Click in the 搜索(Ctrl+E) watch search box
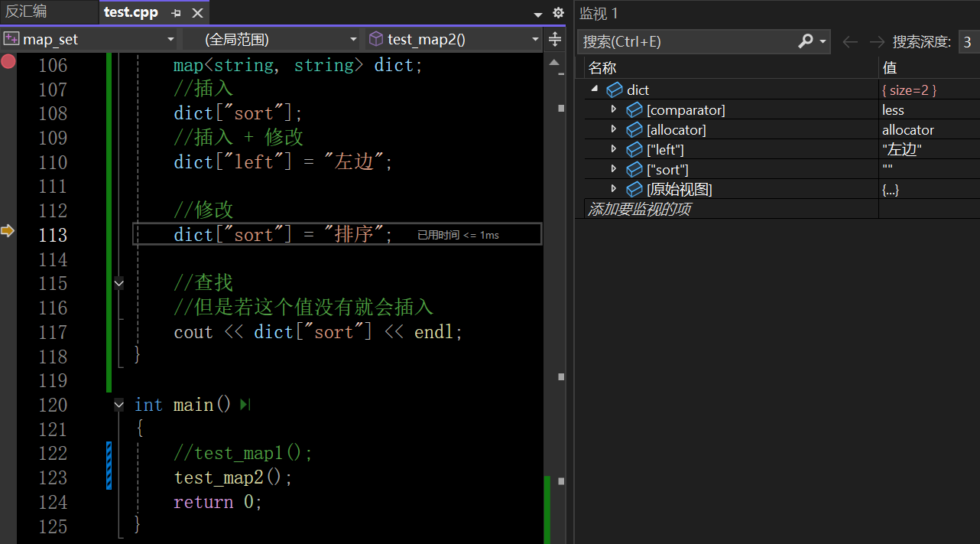The image size is (980, 544). (688, 41)
